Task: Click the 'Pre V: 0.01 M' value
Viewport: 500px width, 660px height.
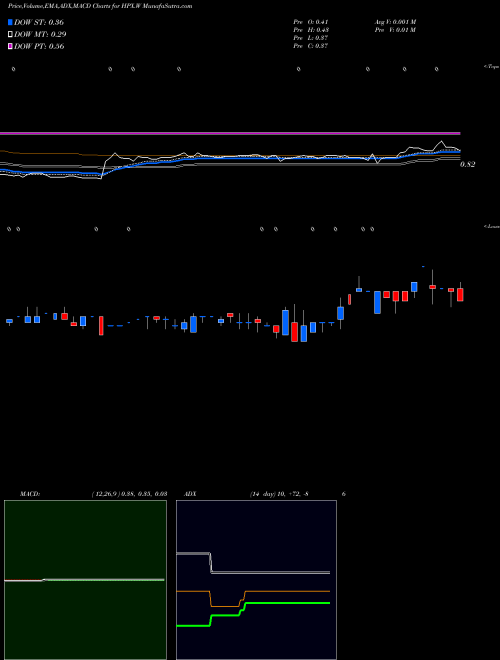Action: [x=395, y=30]
